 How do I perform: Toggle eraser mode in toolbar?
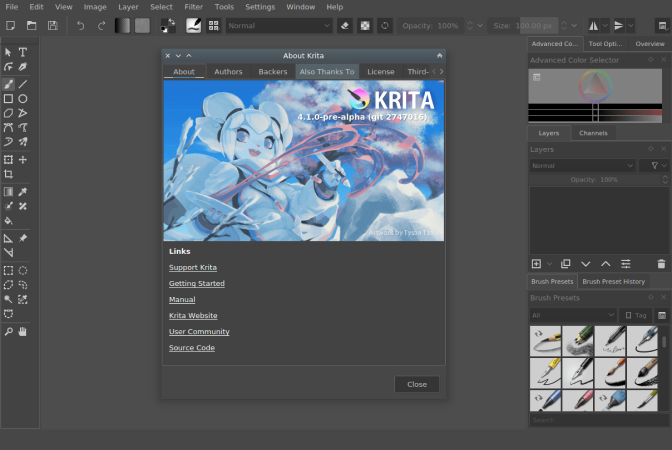point(344,26)
